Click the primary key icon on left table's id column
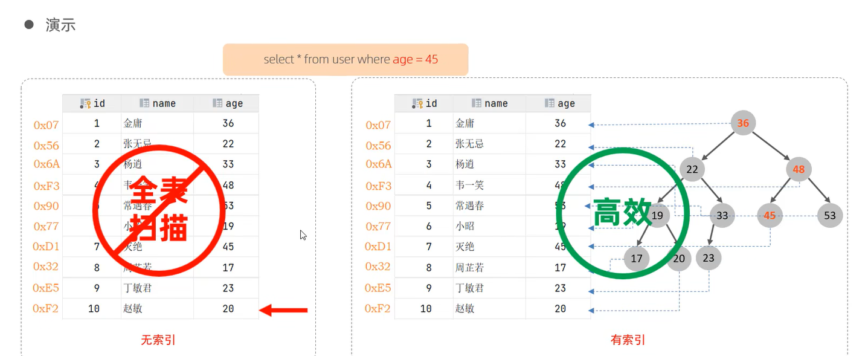The width and height of the screenshot is (868, 356). (x=85, y=103)
